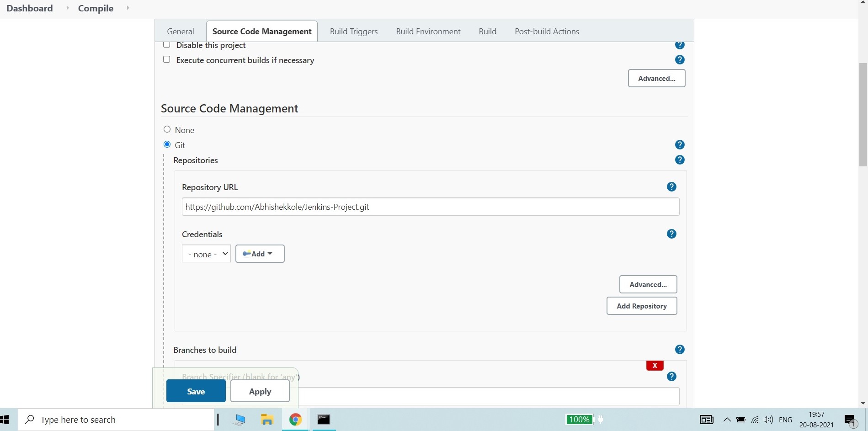This screenshot has width=868, height=431.
Task: Open help for Execute concurrent builds
Action: point(680,59)
